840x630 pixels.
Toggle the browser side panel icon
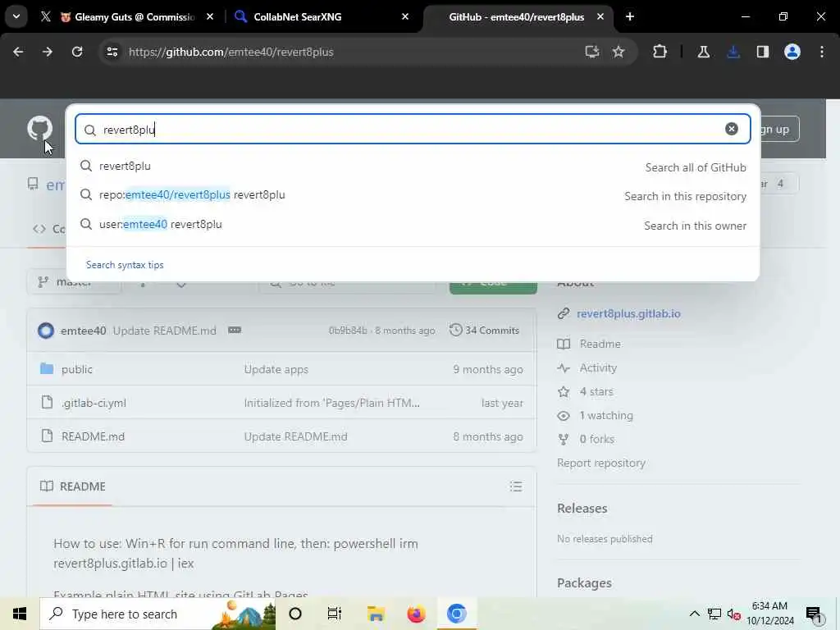coord(763,52)
